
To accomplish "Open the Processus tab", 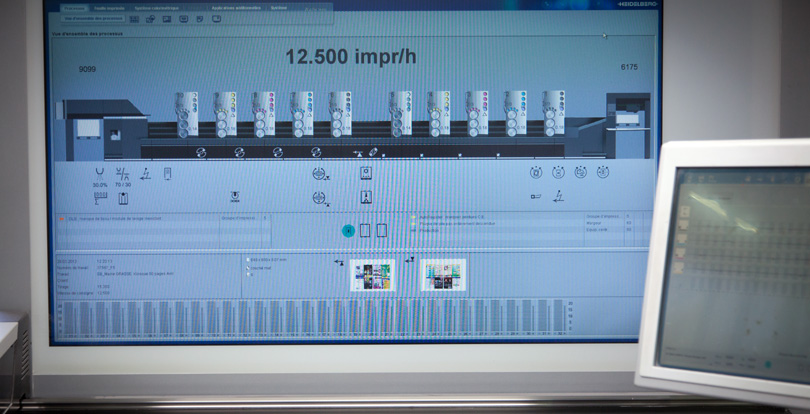I will coord(74,8).
